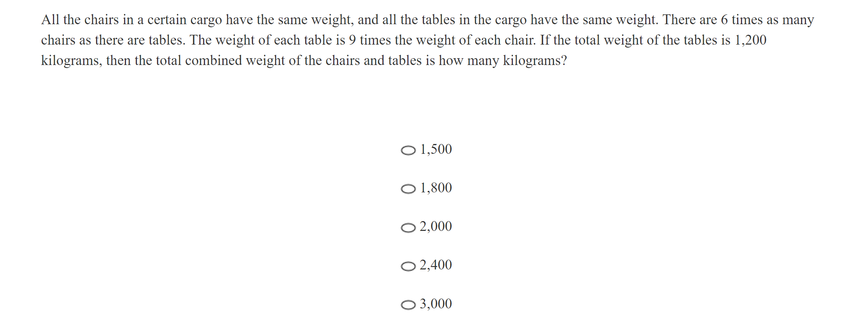This screenshot has height=325, width=868.
Task: Click the 3,000 answer label text
Action: tap(436, 304)
